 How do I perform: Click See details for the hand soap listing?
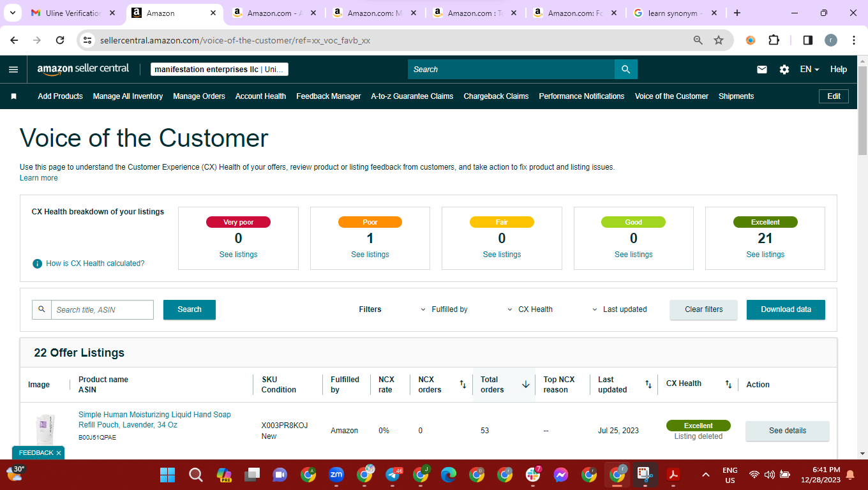tap(788, 431)
